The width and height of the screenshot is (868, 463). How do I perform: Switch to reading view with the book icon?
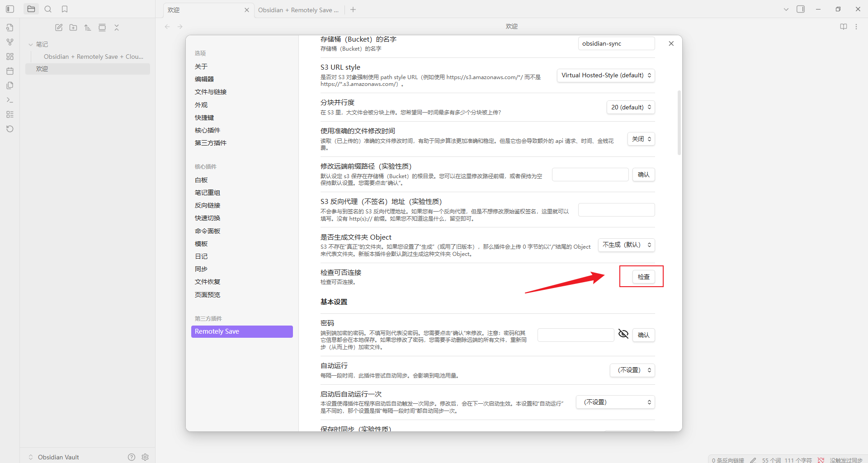(x=843, y=26)
